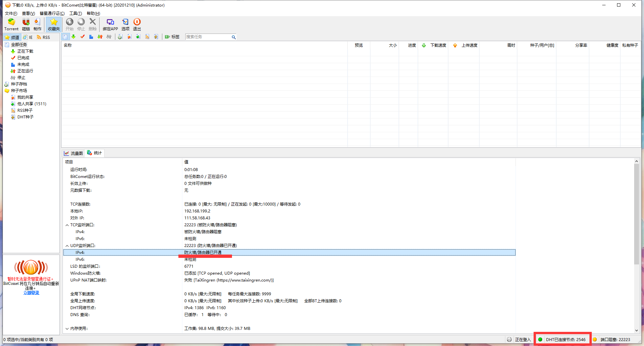Add a magnet link (磁链)
Screen dimensions: 644x346
[26, 25]
